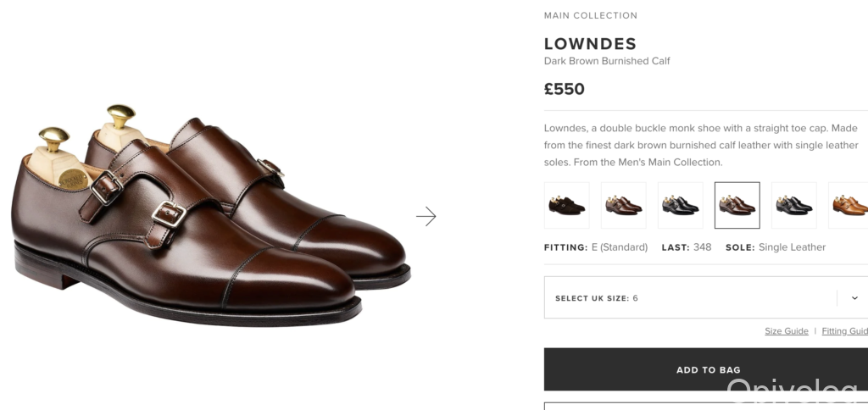Open the Size Guide link

coord(786,331)
